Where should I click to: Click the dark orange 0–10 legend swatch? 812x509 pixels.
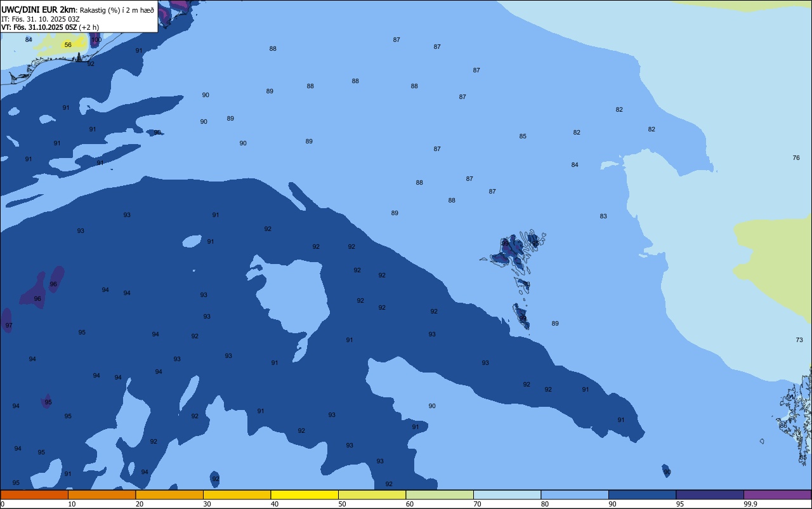point(34,494)
